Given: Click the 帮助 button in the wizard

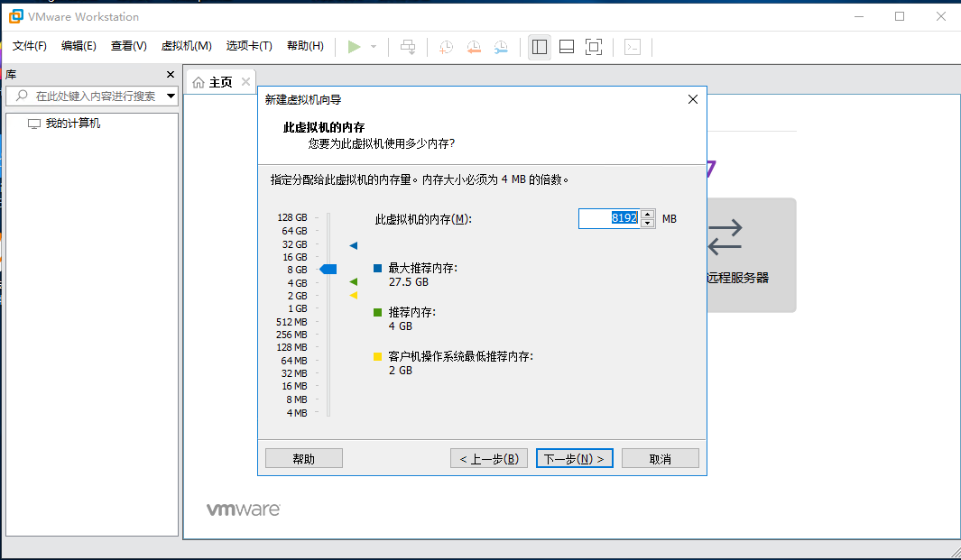Looking at the screenshot, I should 304,458.
